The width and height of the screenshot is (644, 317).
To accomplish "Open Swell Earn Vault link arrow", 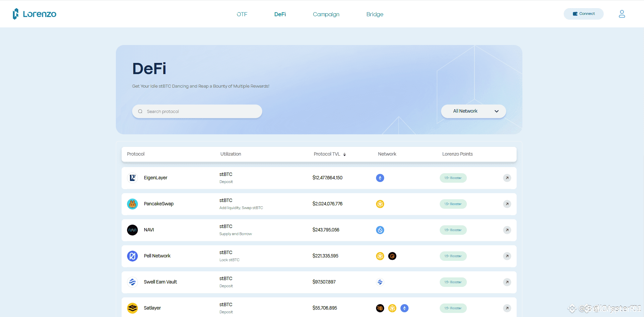I will (x=507, y=282).
